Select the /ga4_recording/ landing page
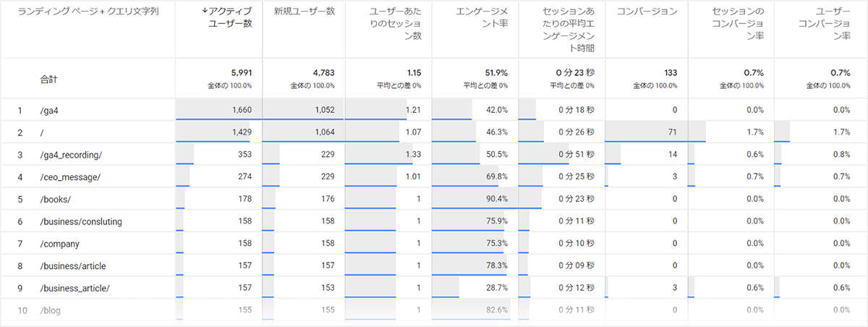This screenshot has height=327, width=868. [71, 154]
